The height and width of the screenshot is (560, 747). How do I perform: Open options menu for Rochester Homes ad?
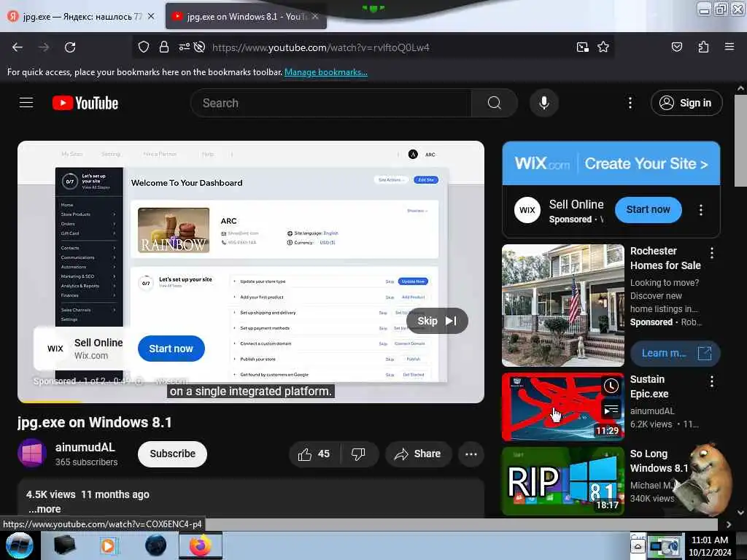coord(711,253)
